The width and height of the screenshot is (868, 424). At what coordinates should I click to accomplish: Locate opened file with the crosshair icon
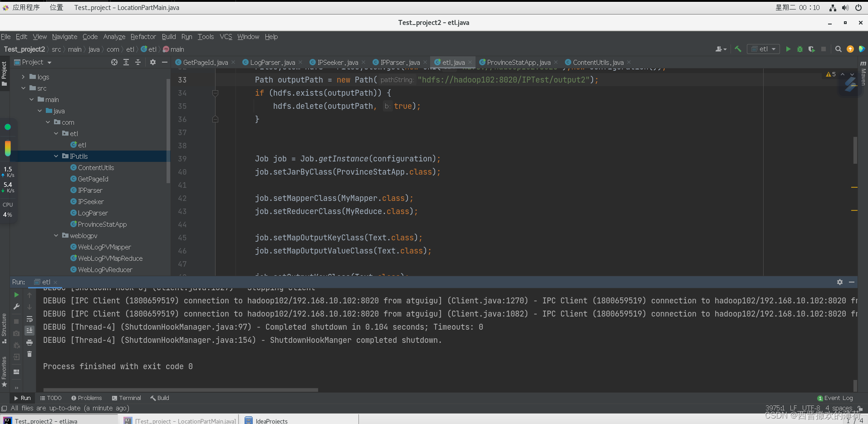coord(114,62)
